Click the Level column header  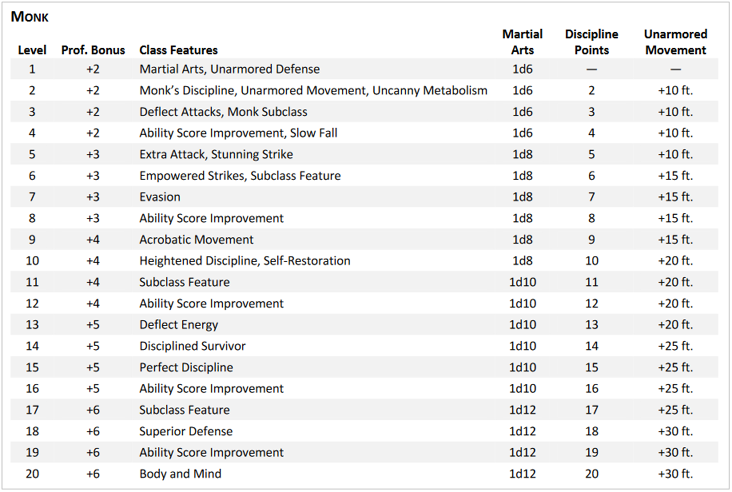tap(32, 50)
